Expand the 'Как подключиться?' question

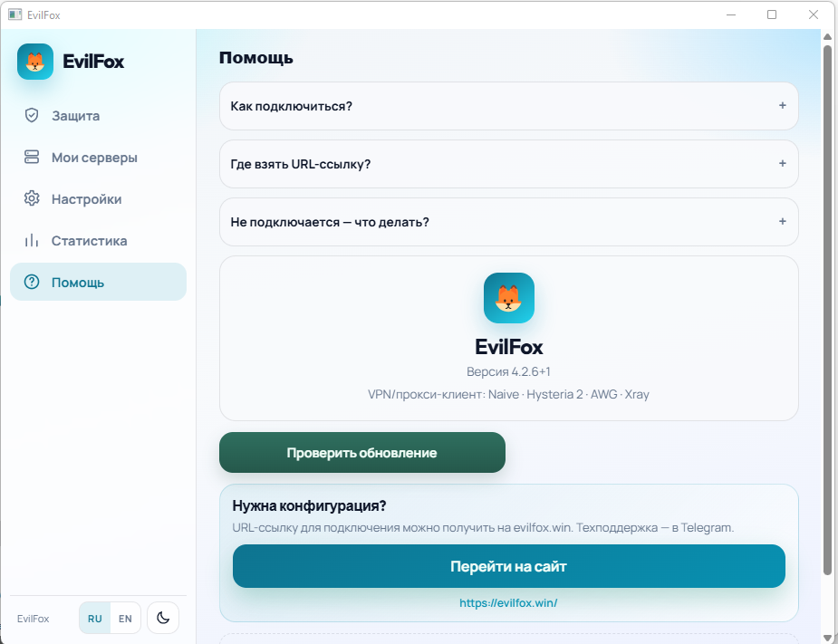tap(509, 106)
